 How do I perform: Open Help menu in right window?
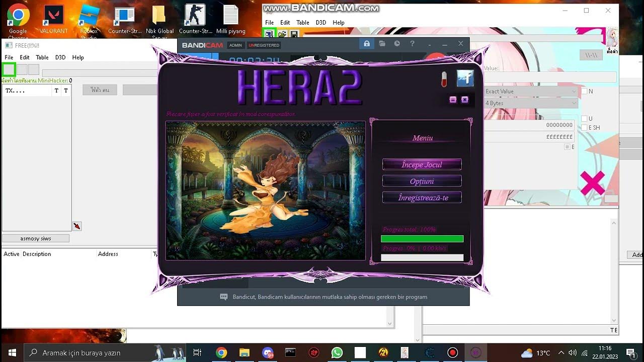pyautogui.click(x=339, y=23)
